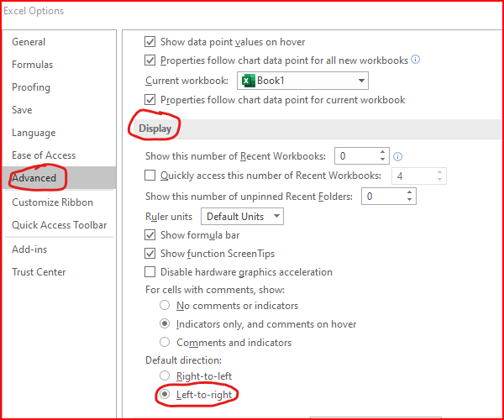Click the Excel Options dialog title
The height and width of the screenshot is (420, 504).
(34, 11)
